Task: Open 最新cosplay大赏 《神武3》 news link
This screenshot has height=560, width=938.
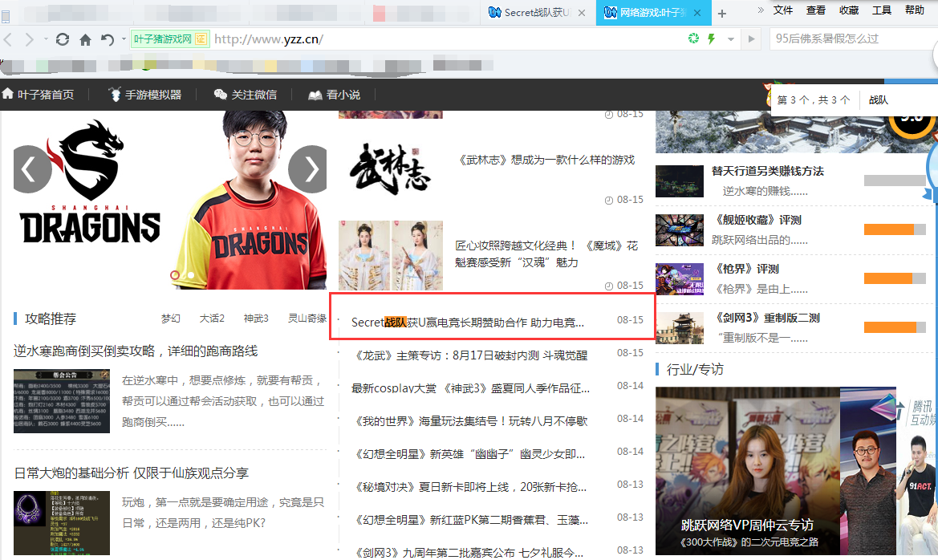Action: (470, 388)
